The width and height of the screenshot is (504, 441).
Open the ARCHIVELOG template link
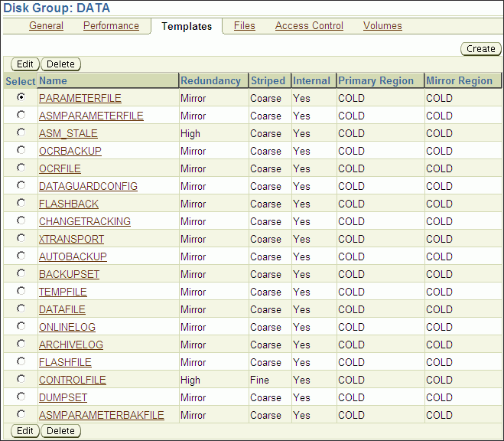(71, 345)
